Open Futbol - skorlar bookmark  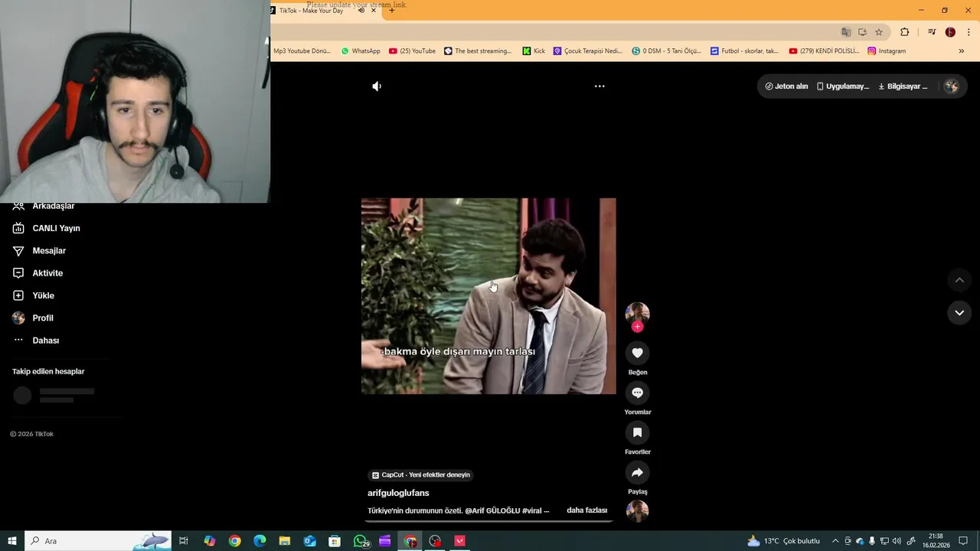coord(744,51)
